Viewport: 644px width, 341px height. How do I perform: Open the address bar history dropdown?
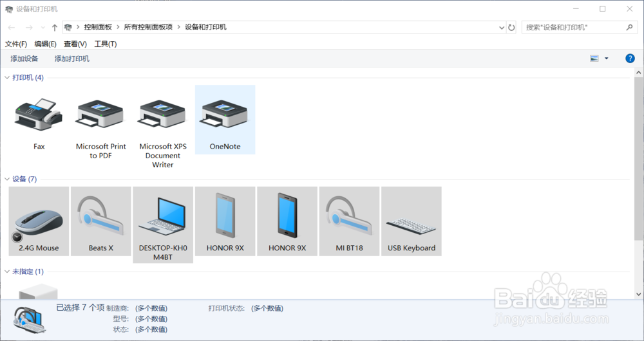[x=502, y=28]
